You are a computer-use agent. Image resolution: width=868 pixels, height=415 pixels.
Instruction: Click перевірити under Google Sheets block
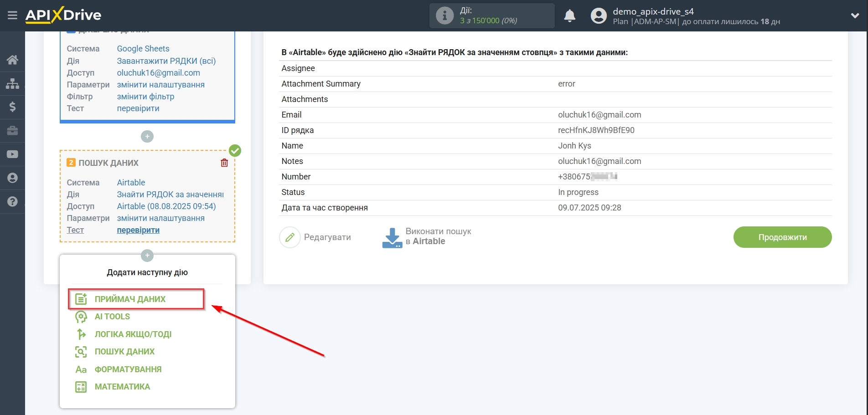138,108
